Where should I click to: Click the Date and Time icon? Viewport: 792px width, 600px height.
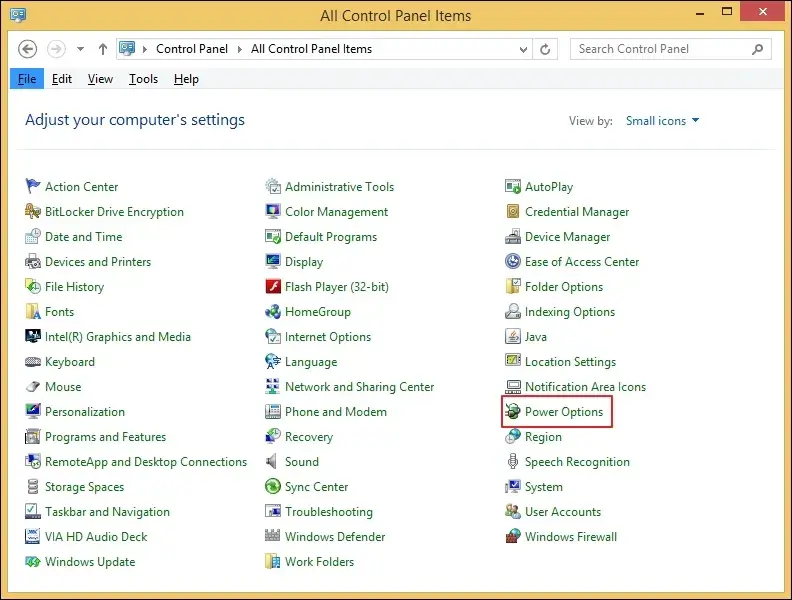coord(33,236)
